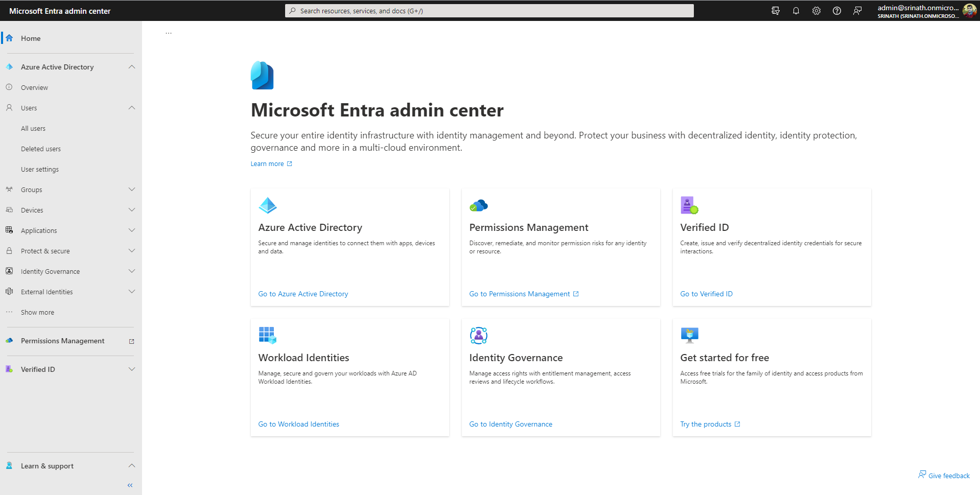Select All users in the sidebar
This screenshot has height=495, width=980.
coord(33,129)
